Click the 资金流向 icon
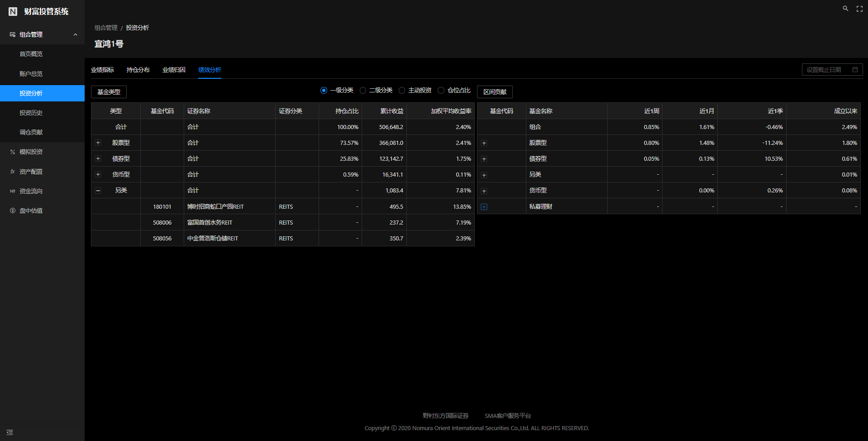 13,191
